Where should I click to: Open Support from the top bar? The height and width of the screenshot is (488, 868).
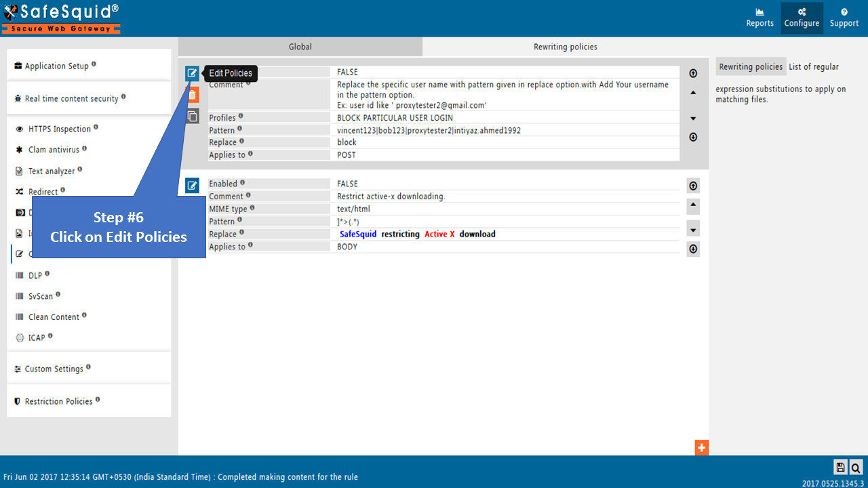(844, 18)
